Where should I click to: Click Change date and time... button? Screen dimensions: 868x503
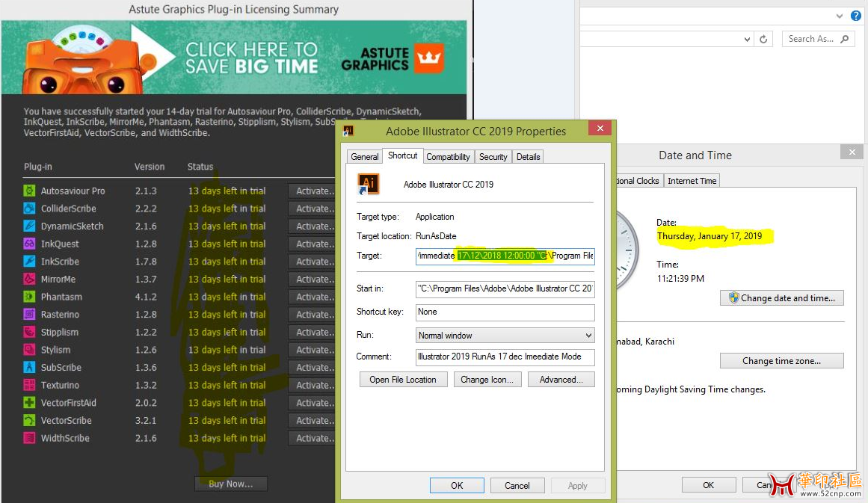tap(781, 298)
